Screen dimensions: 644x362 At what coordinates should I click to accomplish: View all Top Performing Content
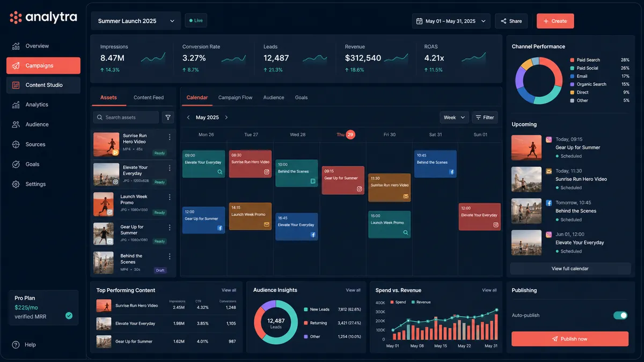click(x=229, y=290)
